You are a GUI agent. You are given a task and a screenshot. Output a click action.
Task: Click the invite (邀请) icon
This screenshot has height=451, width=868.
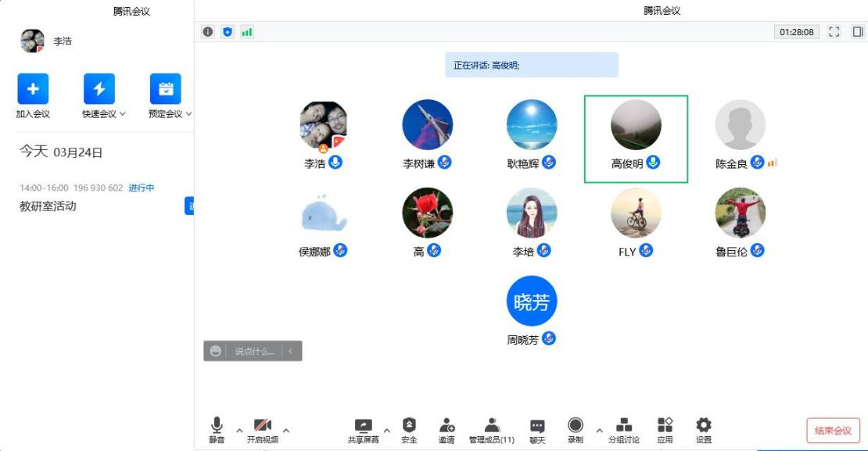447,425
